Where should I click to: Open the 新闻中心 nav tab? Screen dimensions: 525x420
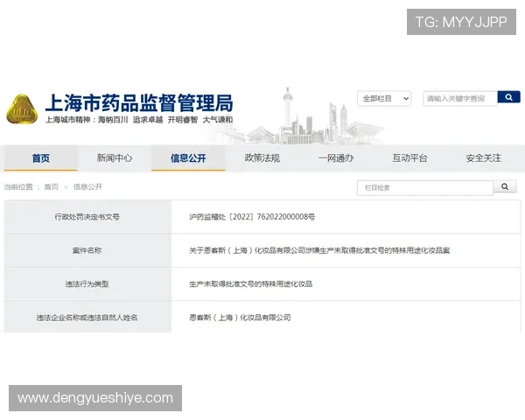click(115, 158)
